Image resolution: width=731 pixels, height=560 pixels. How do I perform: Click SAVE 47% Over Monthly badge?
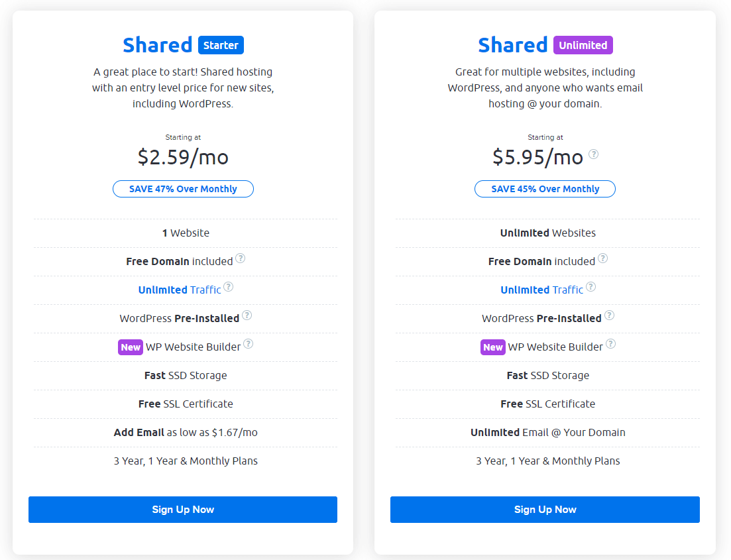click(183, 189)
